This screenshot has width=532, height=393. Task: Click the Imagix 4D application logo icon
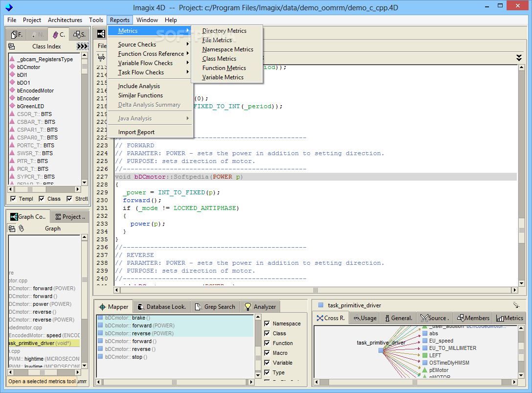[x=9, y=7]
